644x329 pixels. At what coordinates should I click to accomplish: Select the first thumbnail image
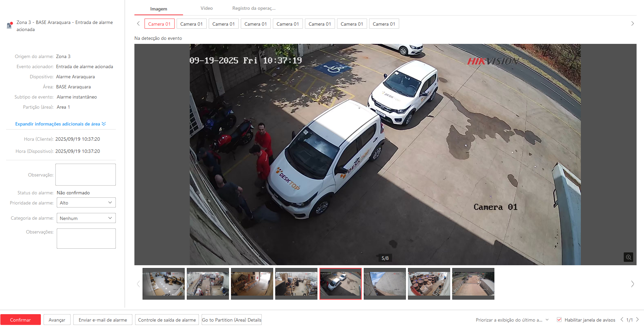pyautogui.click(x=163, y=283)
